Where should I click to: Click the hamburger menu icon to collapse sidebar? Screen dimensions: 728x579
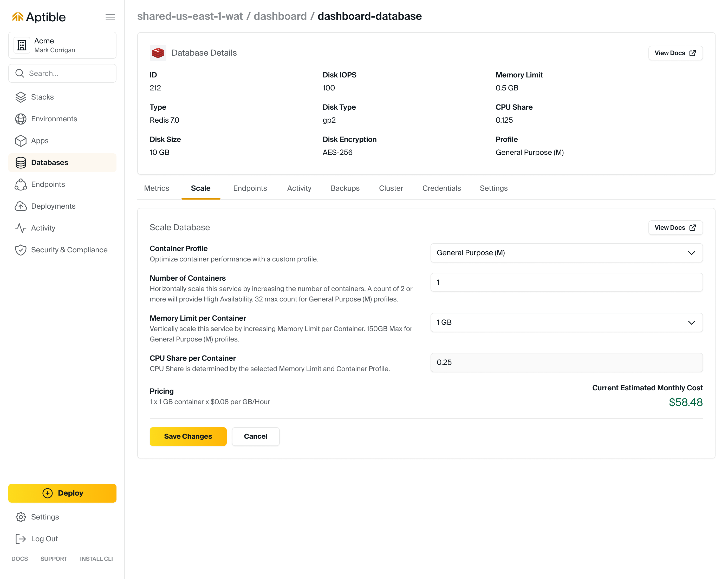click(x=110, y=17)
